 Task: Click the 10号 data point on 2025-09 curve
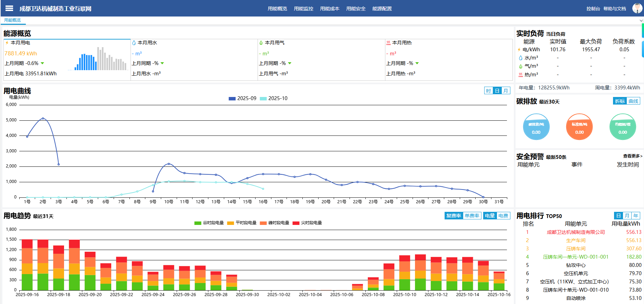pos(168,164)
